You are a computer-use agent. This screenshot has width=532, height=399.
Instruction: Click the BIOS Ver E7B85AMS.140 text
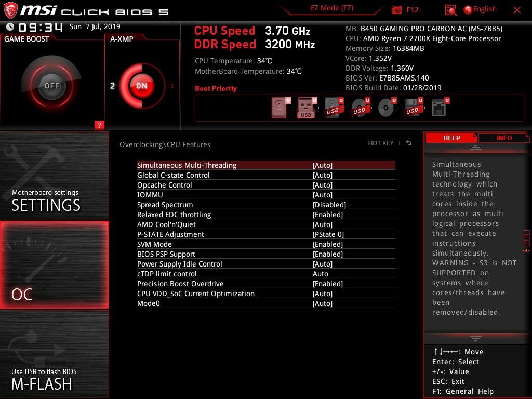coord(387,78)
